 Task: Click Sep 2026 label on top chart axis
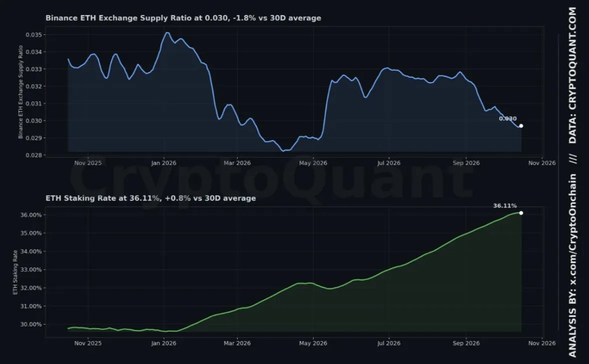tap(466, 163)
